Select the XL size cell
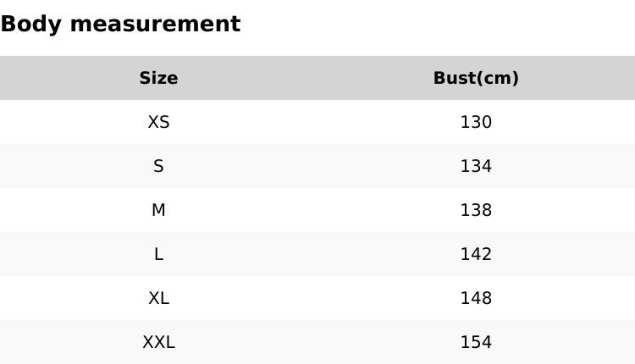This screenshot has width=635, height=364. [x=158, y=298]
